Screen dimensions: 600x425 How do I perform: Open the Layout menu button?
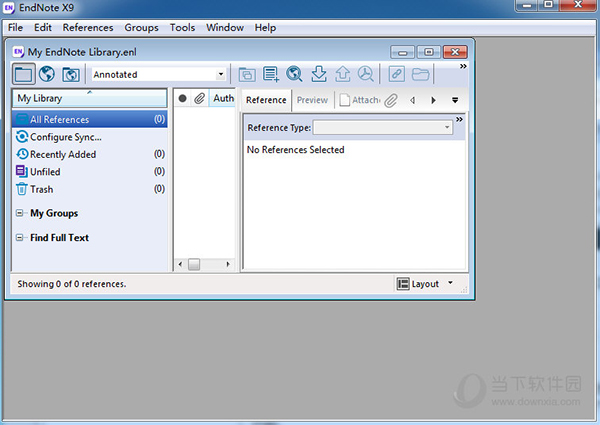[x=425, y=284]
